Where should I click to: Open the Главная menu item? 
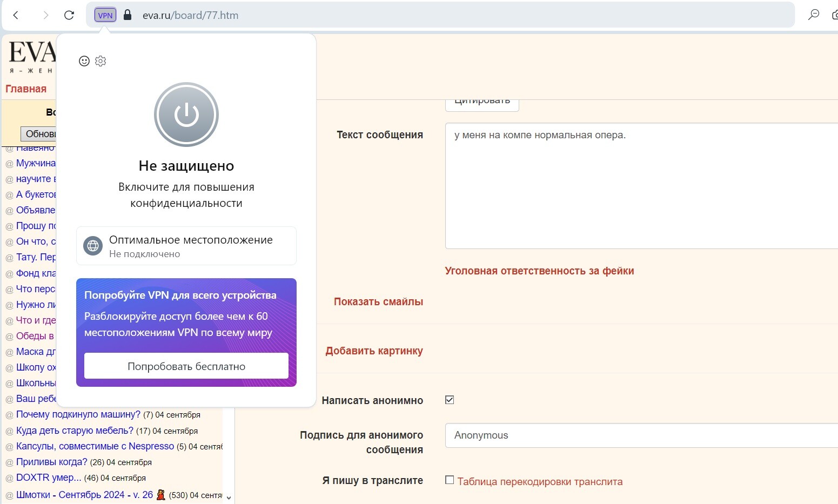coord(26,89)
